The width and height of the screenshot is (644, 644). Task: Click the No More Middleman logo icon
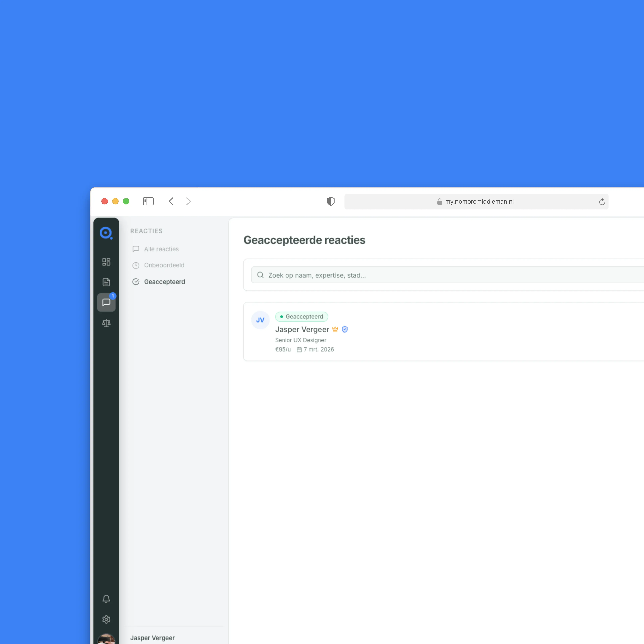pyautogui.click(x=106, y=233)
